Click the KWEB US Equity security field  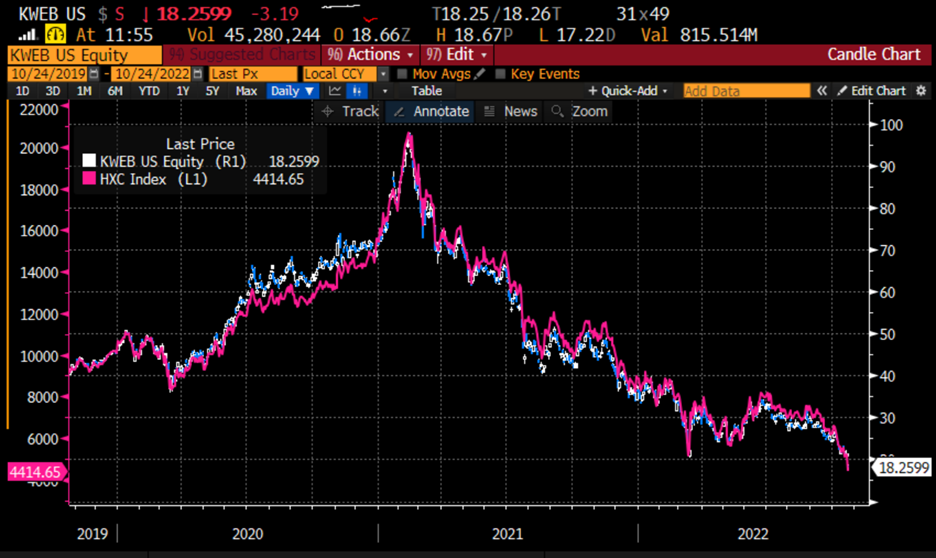pos(85,55)
